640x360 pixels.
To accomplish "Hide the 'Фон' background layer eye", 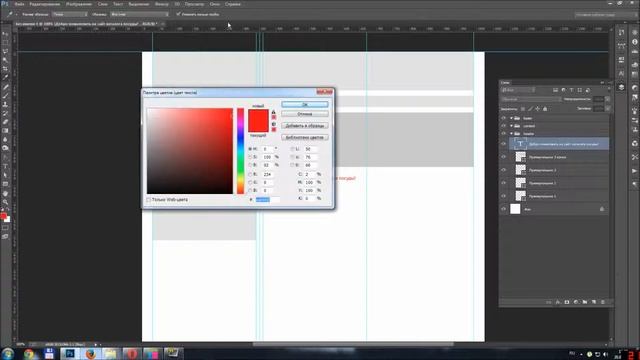I will [503, 209].
